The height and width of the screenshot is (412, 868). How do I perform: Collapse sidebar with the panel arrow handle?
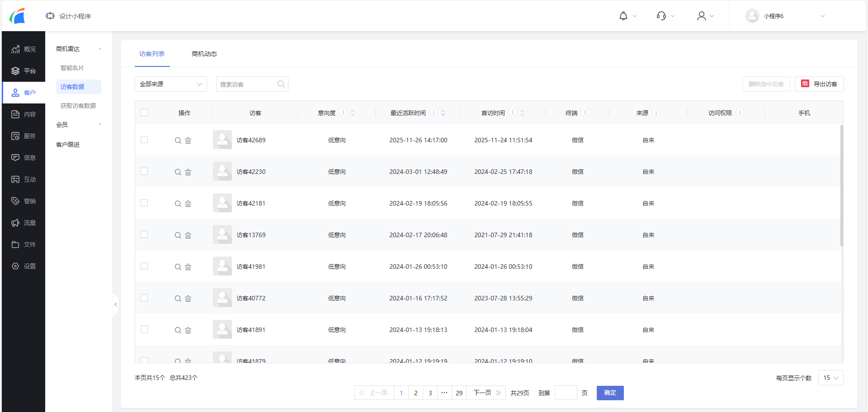pos(116,304)
